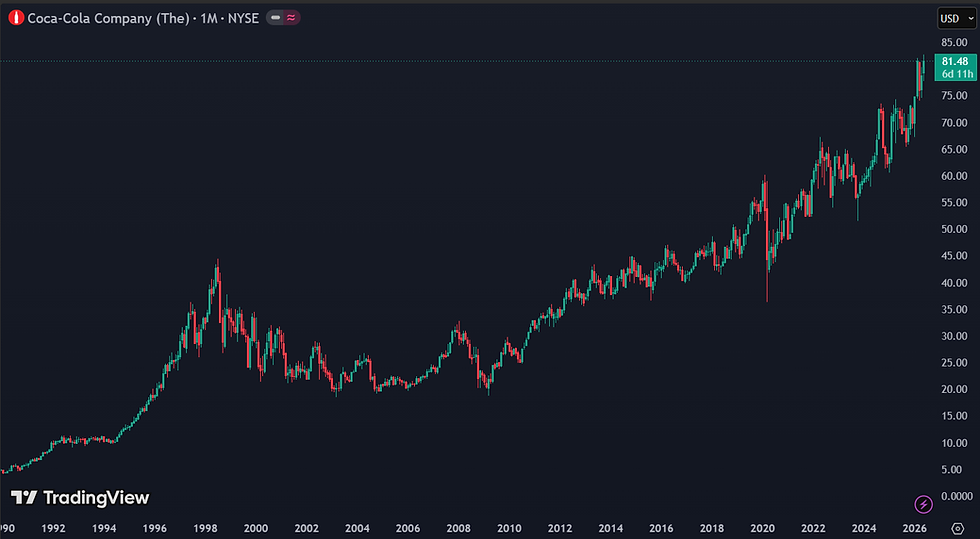Click the 1996 time axis label
980x539 pixels.
154,529
